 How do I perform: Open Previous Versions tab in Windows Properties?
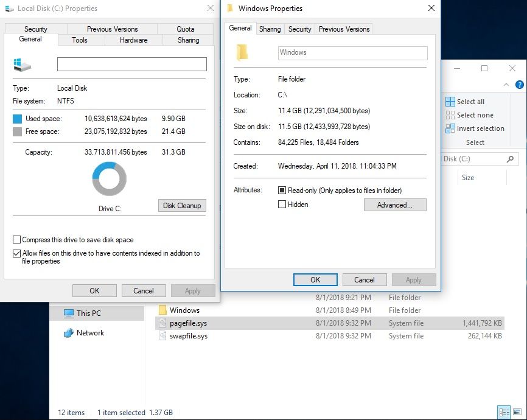[344, 29]
